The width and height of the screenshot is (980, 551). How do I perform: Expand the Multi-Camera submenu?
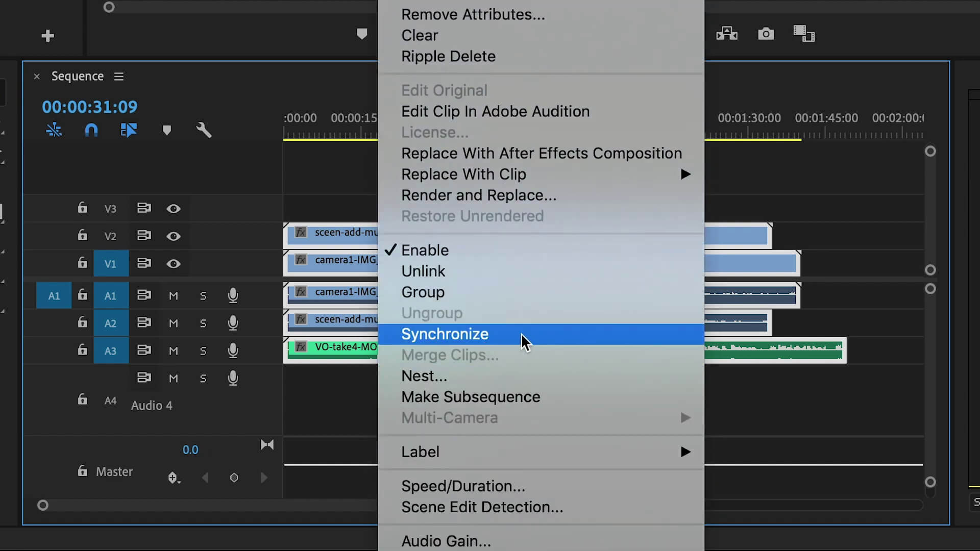685,417
